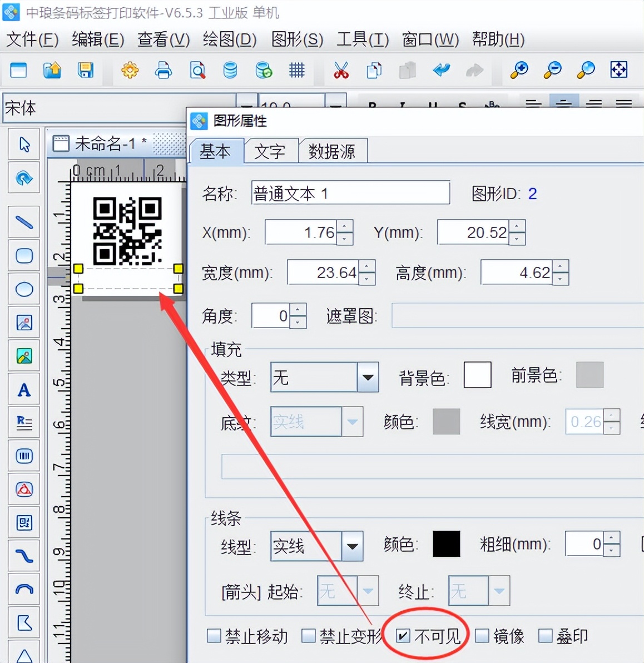Image resolution: width=644 pixels, height=663 pixels.
Task: Open the 窗口(W) menu
Action: [x=430, y=39]
